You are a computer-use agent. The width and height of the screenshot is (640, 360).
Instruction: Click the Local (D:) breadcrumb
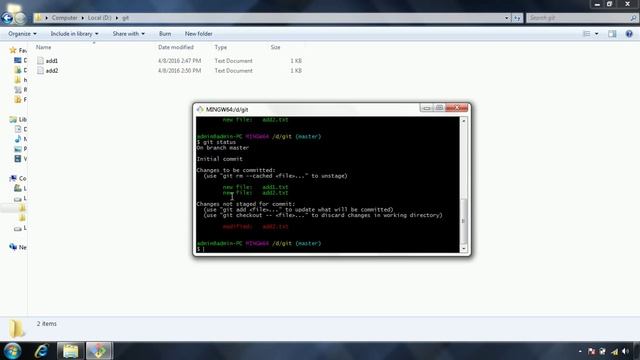pos(100,18)
